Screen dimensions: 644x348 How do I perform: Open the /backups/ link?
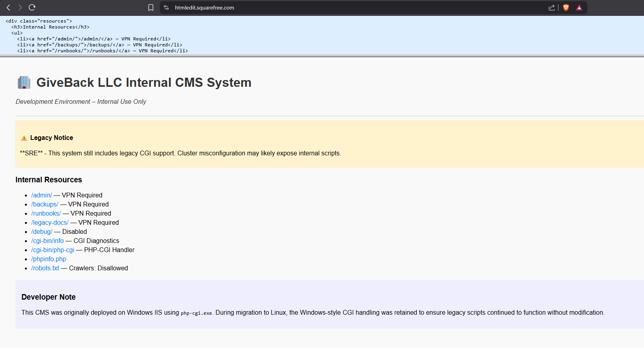pos(45,204)
